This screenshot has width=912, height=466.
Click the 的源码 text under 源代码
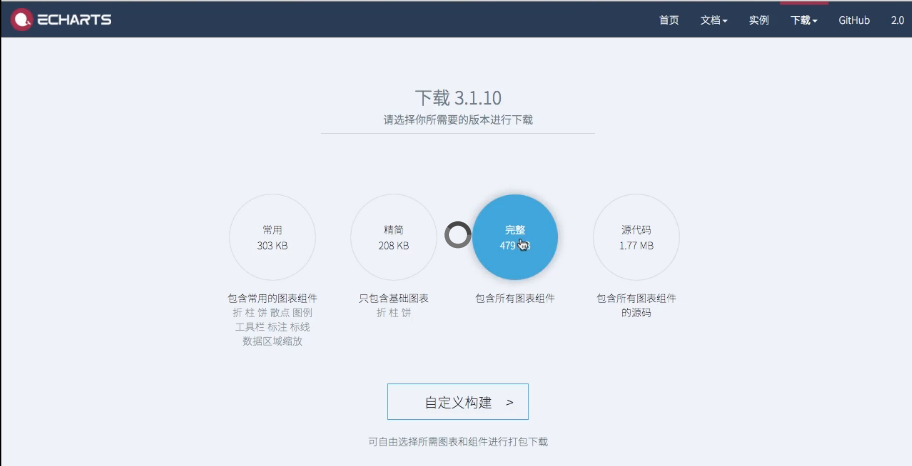(636, 313)
